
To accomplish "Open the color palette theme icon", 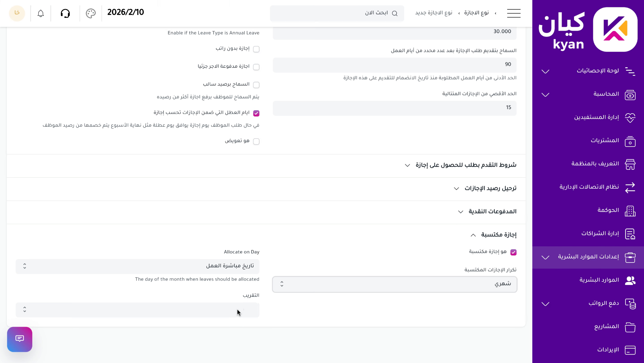I will click(91, 13).
